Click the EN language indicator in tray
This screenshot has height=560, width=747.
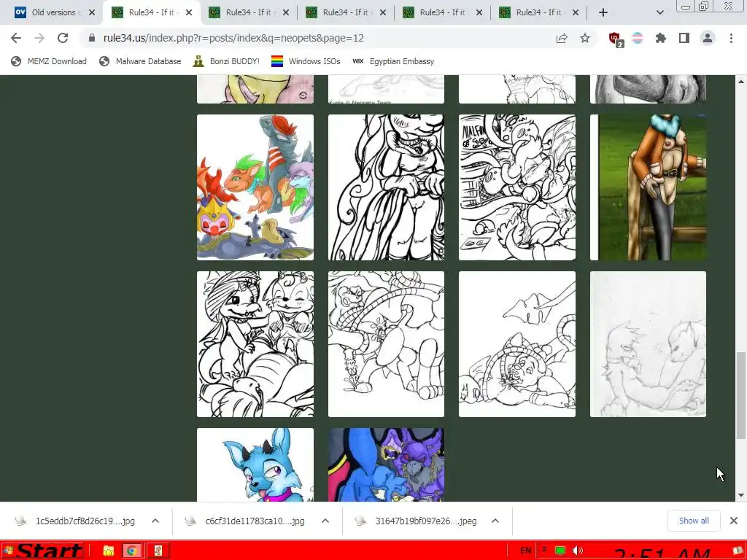coord(525,551)
